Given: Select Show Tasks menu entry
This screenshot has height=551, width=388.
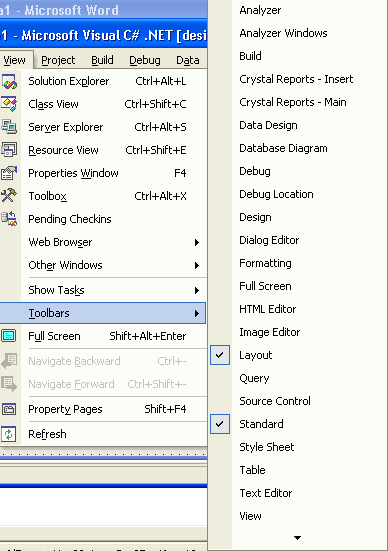Looking at the screenshot, I should click(103, 290).
